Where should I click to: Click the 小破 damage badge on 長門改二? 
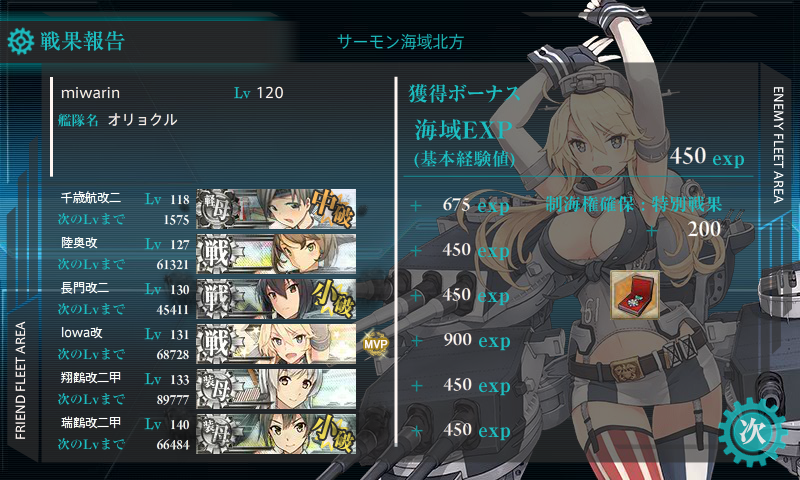point(332,299)
